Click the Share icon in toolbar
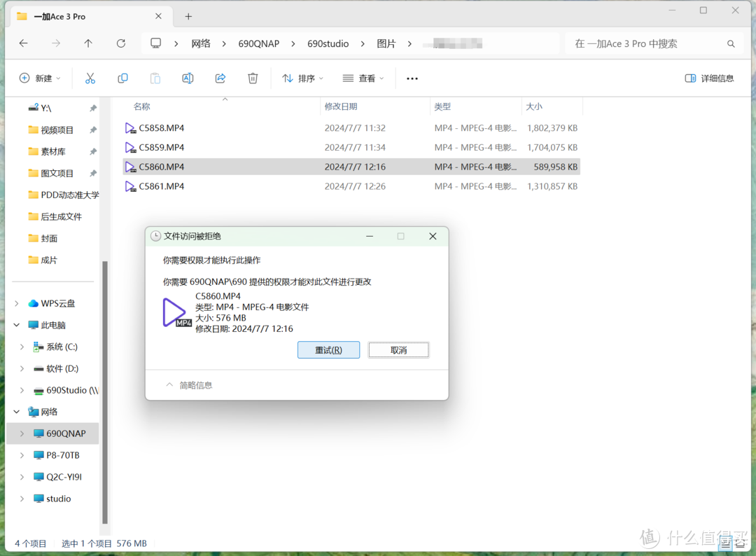The height and width of the screenshot is (556, 756). click(x=220, y=78)
